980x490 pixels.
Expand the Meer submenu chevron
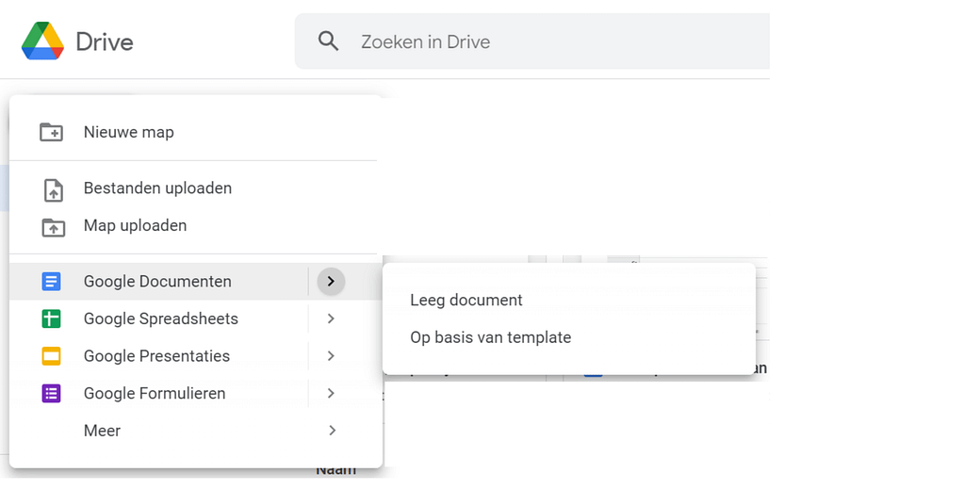[x=332, y=431]
